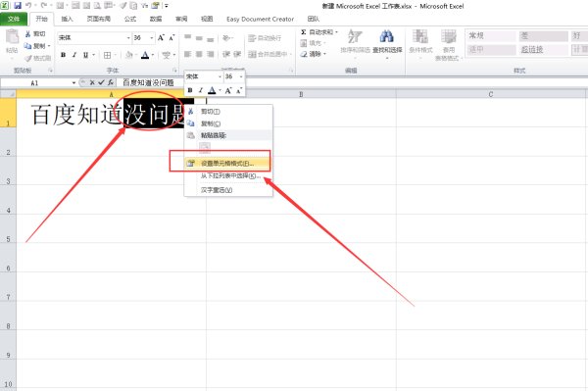Increase indent in Alignment group
This screenshot has height=391, width=588.
(237, 54)
